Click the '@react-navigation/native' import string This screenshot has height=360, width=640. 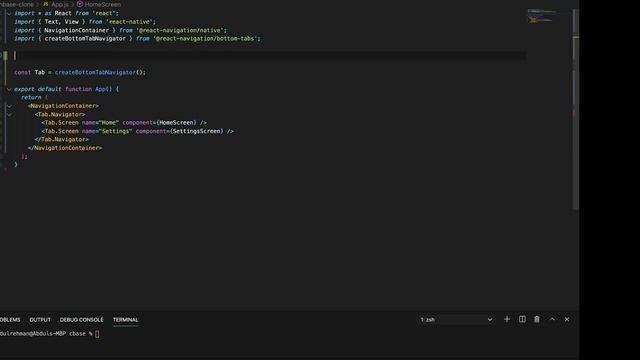[181, 30]
